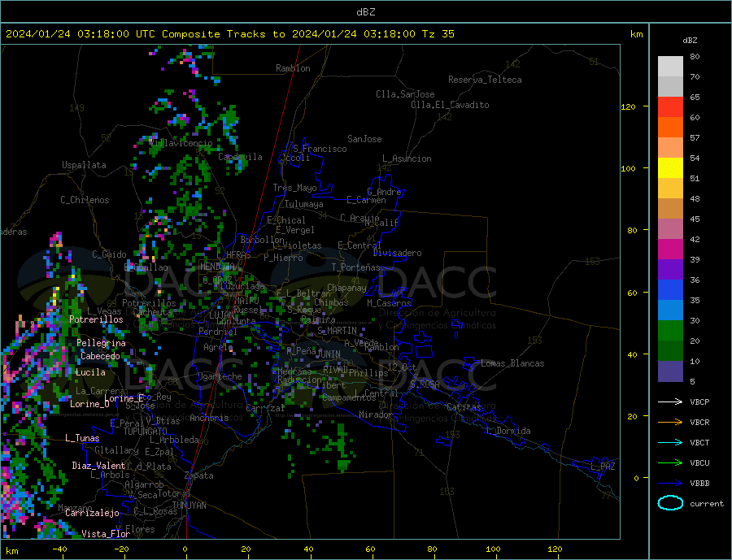The image size is (732, 560).
Task: Click the Tz 35 threshold text
Action: pos(438,34)
